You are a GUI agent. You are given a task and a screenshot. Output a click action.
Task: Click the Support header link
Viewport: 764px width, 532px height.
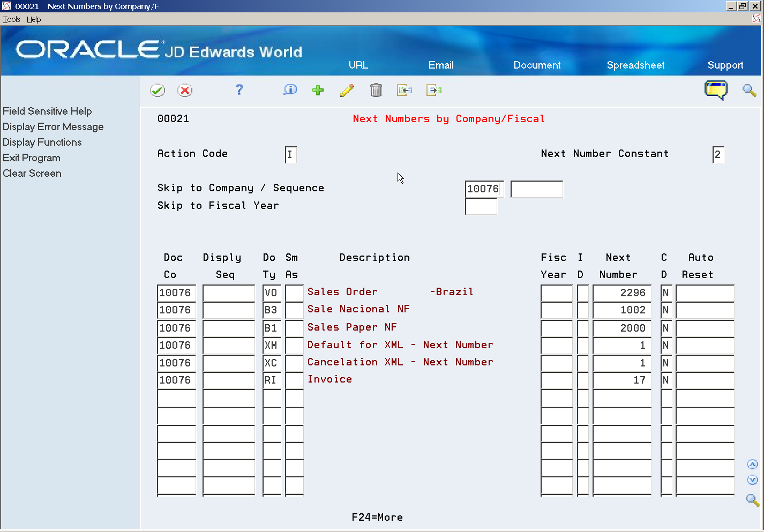click(725, 65)
